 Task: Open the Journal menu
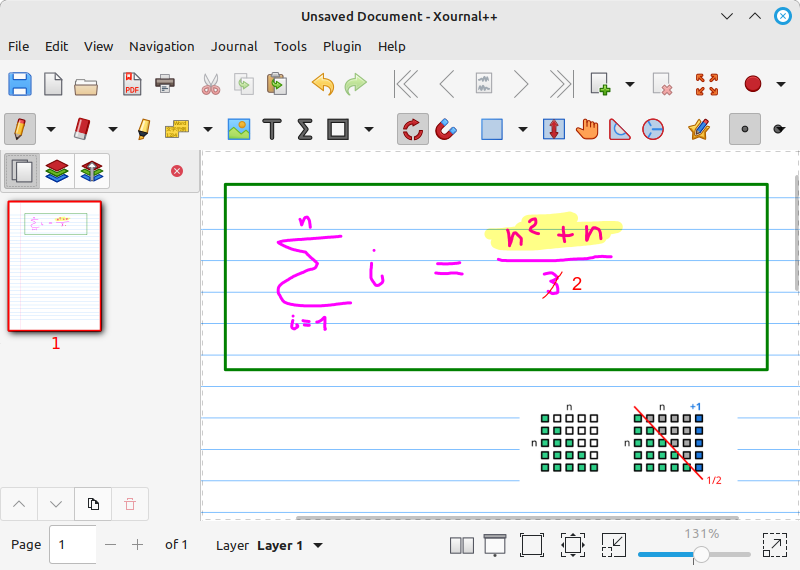(x=234, y=46)
